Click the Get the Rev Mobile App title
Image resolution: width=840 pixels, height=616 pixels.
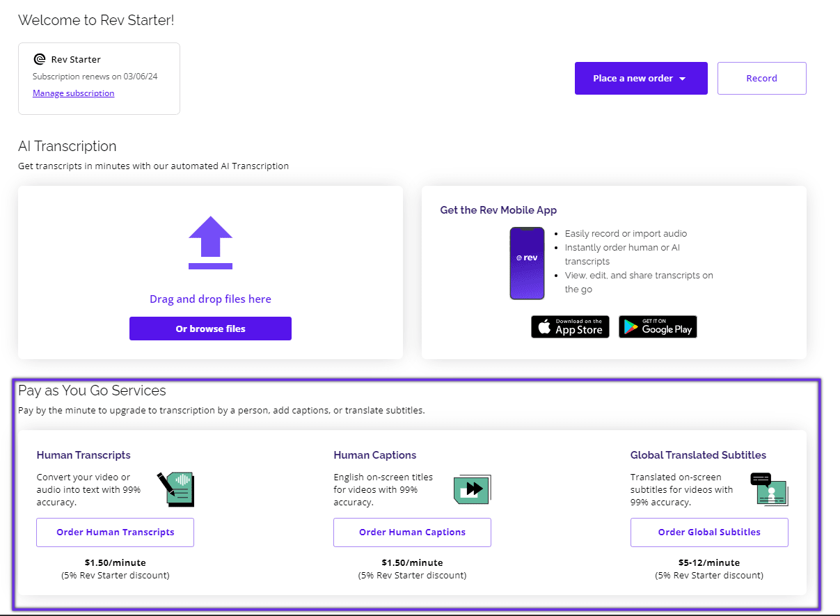(x=498, y=210)
